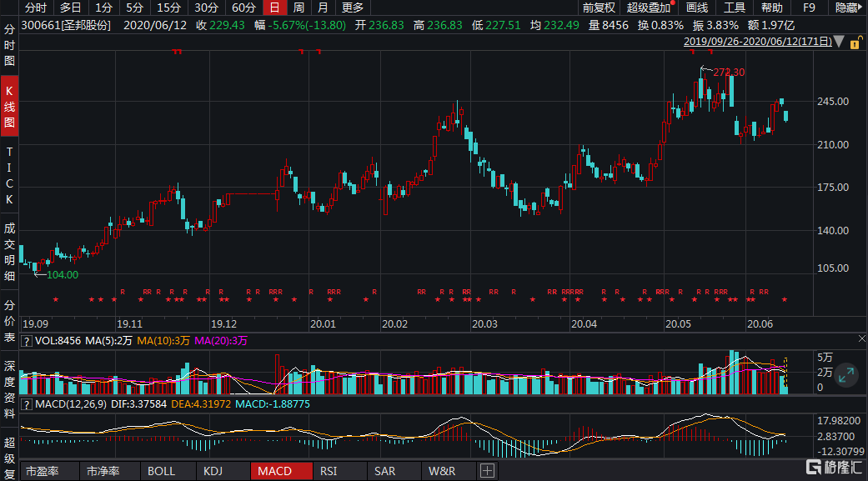Open the 分价表 sidebar view
868x481 pixels.
[x=9, y=321]
